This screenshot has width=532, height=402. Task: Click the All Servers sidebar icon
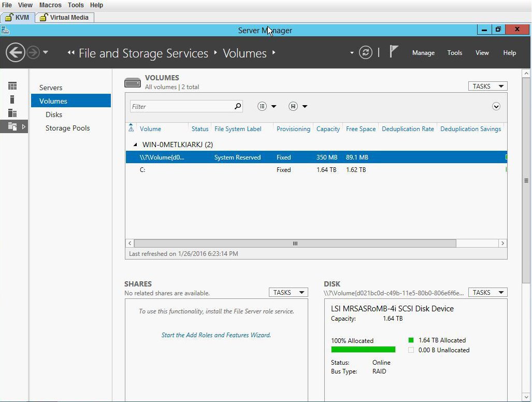(12, 113)
